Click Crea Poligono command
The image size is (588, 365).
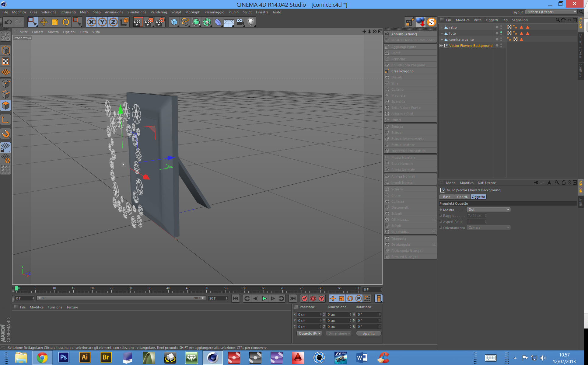[402, 71]
